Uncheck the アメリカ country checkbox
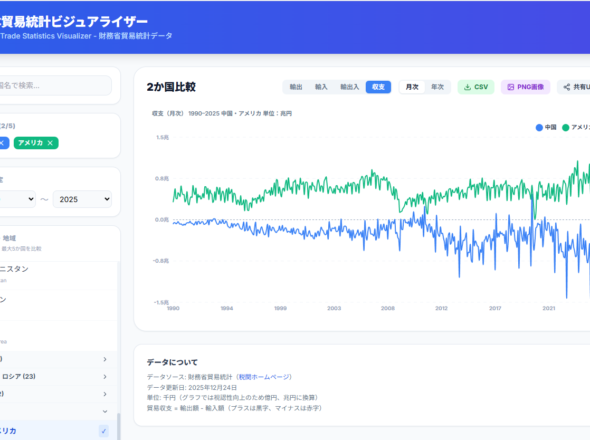Screen dimensions: 590x440 click(x=104, y=431)
